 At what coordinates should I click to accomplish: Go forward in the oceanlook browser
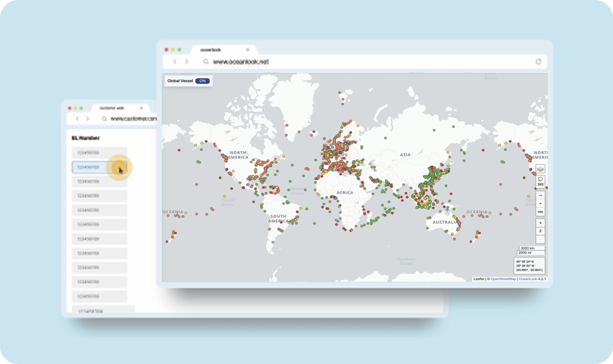pyautogui.click(x=186, y=62)
